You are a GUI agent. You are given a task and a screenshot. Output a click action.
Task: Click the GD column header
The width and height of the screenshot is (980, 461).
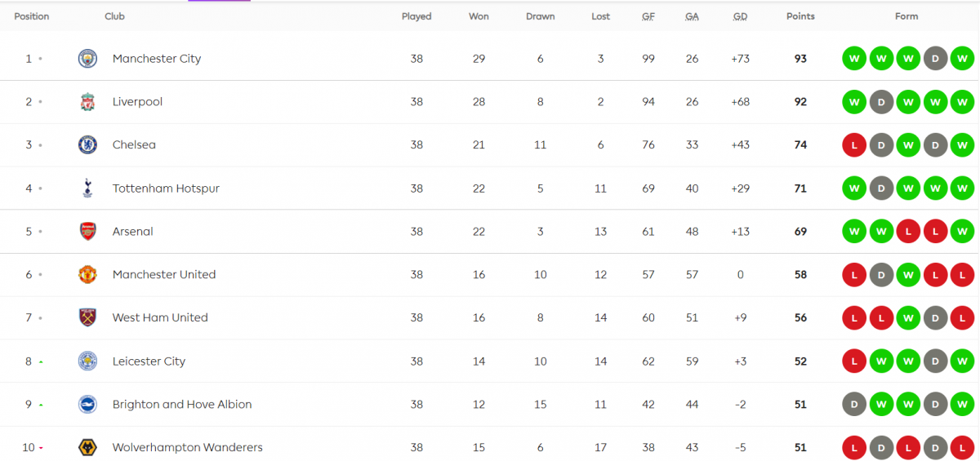tap(740, 16)
